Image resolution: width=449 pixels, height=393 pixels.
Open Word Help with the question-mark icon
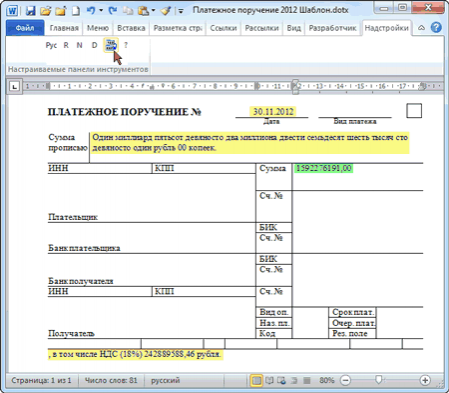coord(436,27)
